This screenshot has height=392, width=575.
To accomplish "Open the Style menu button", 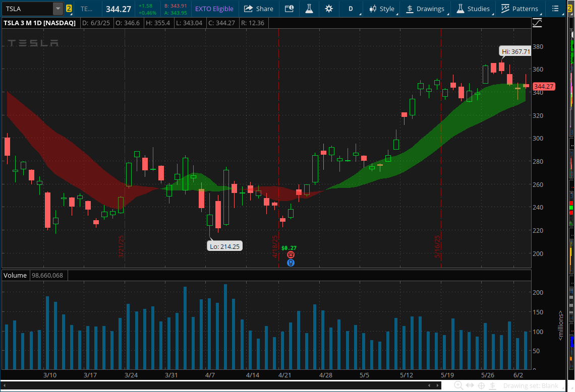I will coord(382,9).
